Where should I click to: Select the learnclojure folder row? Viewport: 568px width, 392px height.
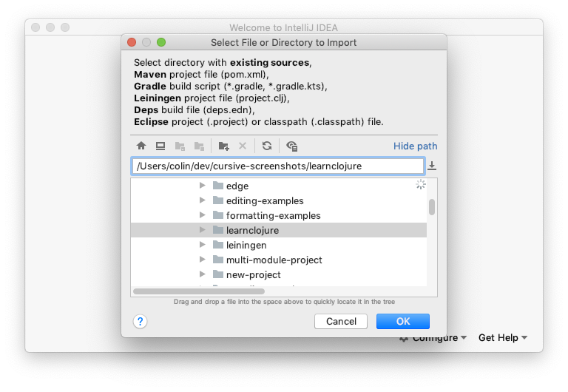(279, 230)
